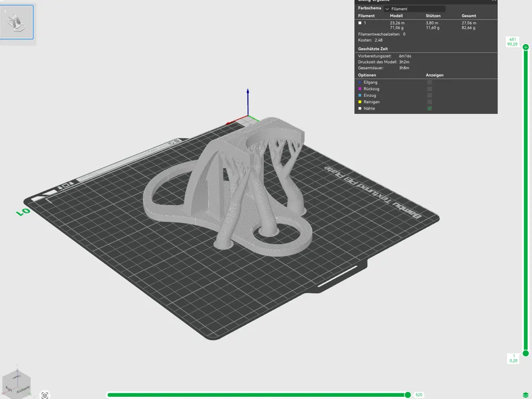Image resolution: width=532 pixels, height=399 pixels.
Task: Click the green 01 plate number label
Action: click(x=23, y=212)
